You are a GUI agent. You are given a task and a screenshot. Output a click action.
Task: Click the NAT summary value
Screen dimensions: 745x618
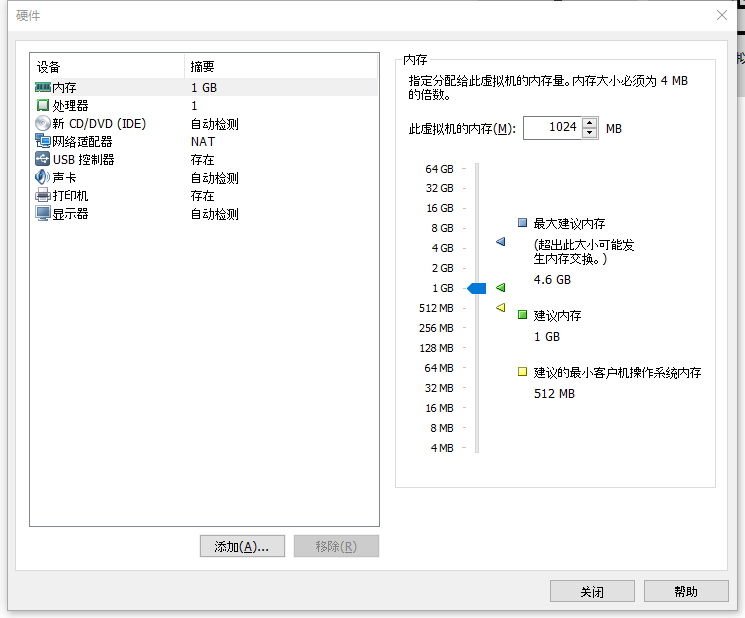tap(203, 142)
